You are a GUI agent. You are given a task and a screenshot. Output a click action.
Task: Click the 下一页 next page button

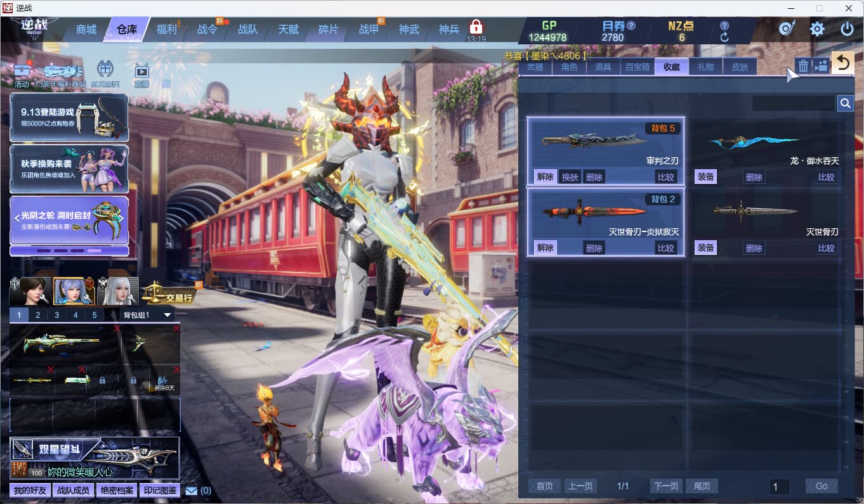666,486
